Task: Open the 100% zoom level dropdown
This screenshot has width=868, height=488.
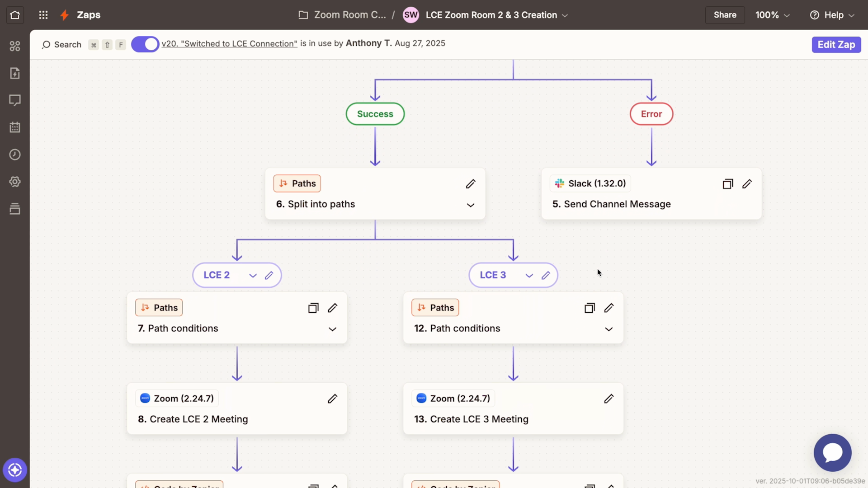Action: pyautogui.click(x=772, y=15)
